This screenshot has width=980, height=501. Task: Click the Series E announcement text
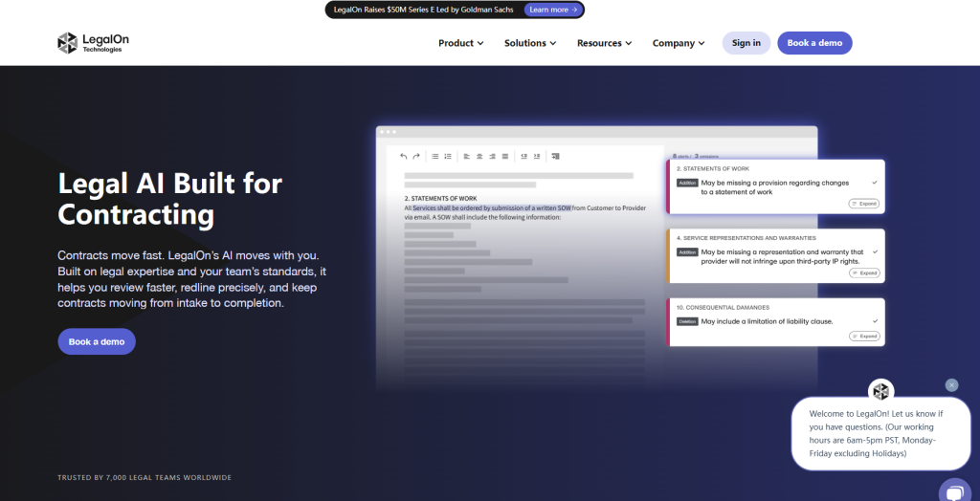pos(423,10)
